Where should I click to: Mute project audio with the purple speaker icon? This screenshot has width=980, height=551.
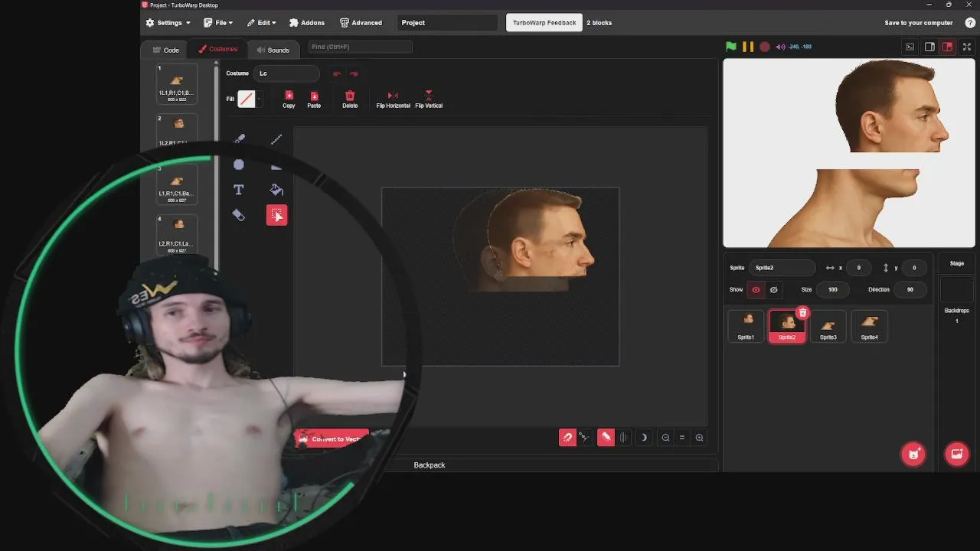pos(781,47)
